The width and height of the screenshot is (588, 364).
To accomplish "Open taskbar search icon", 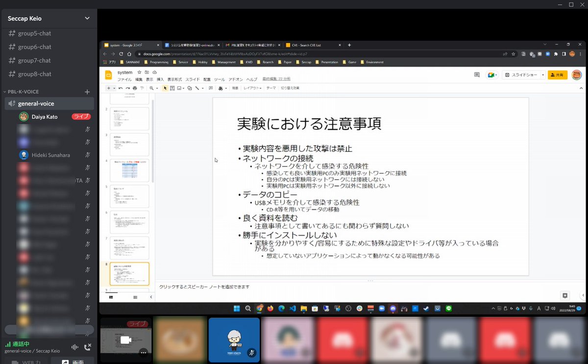I will pos(248,309).
